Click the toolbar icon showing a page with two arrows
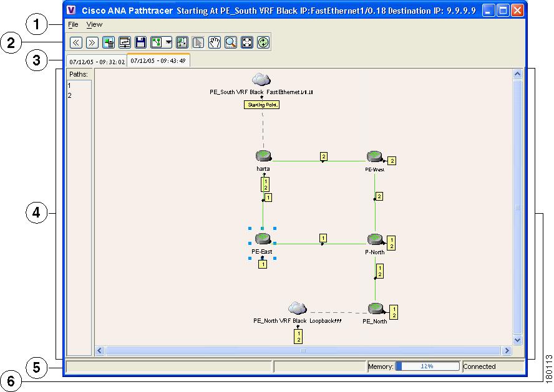Screen dimensions: 554x392 click(125, 43)
